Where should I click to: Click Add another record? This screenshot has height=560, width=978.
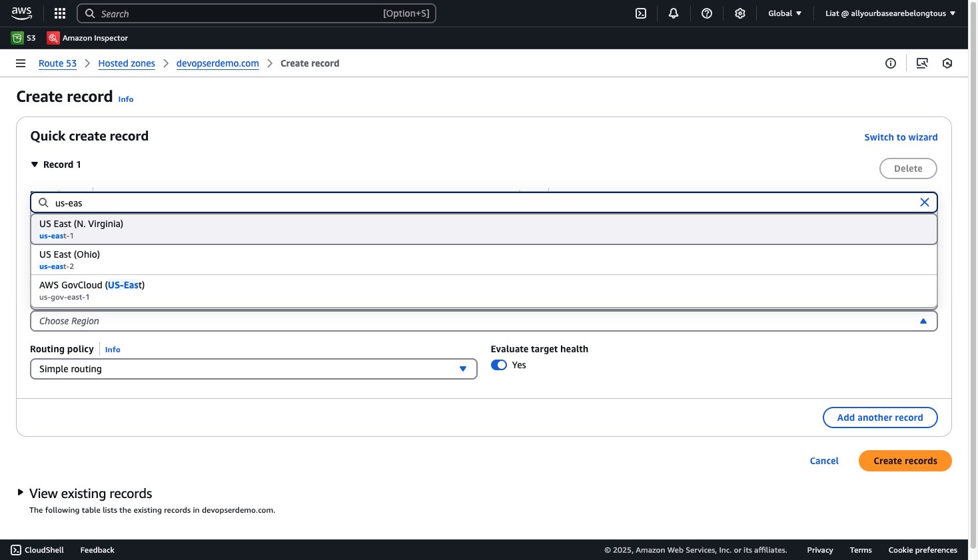(x=880, y=418)
